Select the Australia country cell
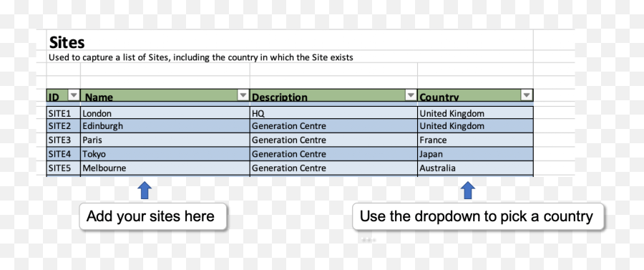Screen dimensions: 644x270 point(475,168)
